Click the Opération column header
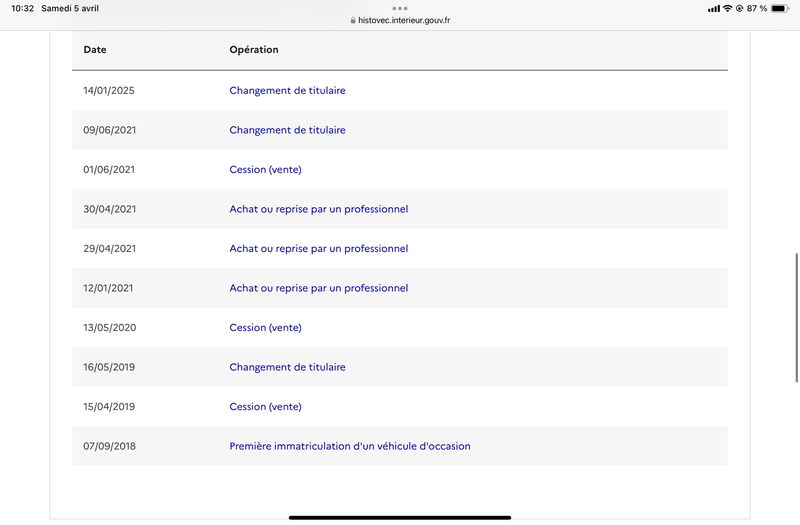The height and width of the screenshot is (525, 800). click(254, 50)
